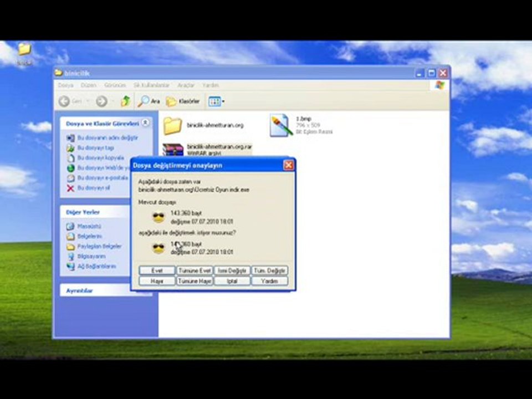Click the binicilik window title bar icon
532x399 pixels.
(x=59, y=73)
